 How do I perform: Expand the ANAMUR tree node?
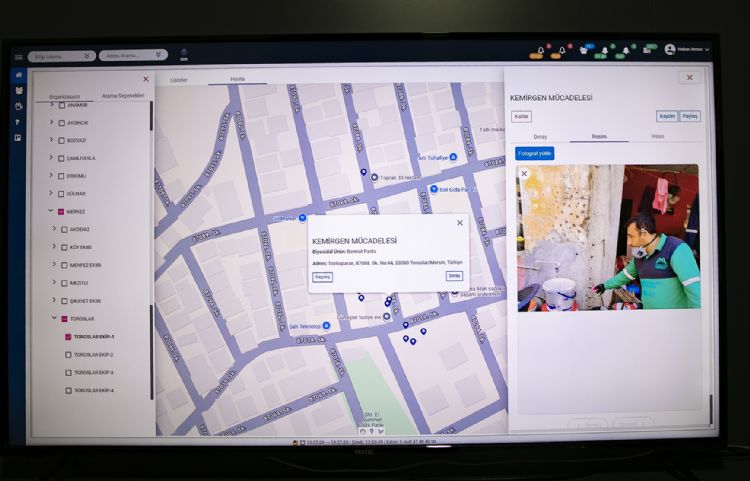[x=52, y=104]
